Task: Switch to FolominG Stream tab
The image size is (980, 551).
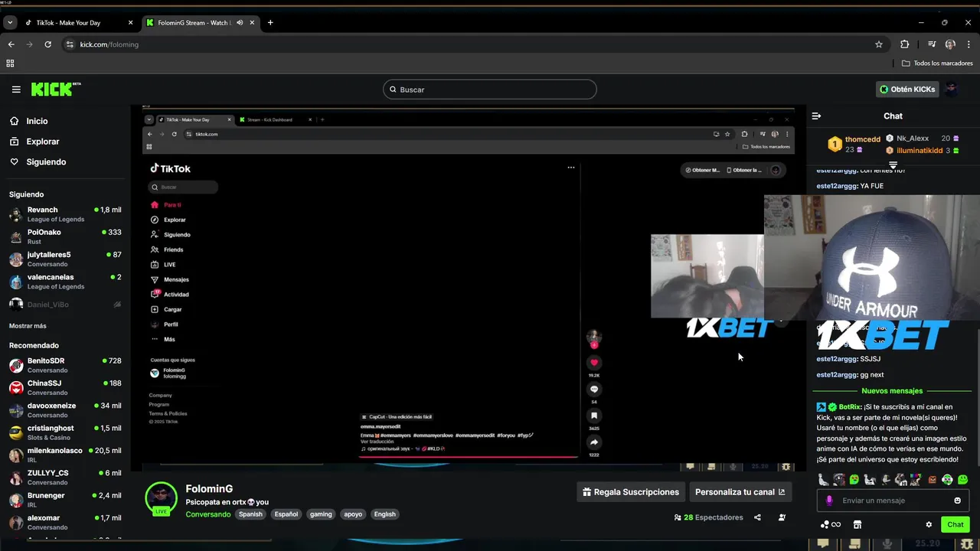Action: (x=199, y=23)
